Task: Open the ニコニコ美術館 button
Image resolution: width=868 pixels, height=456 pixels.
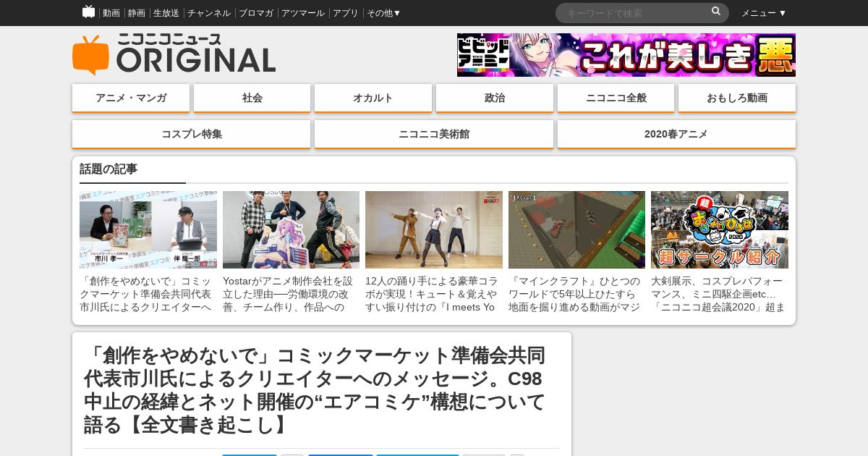Action: [x=434, y=135]
